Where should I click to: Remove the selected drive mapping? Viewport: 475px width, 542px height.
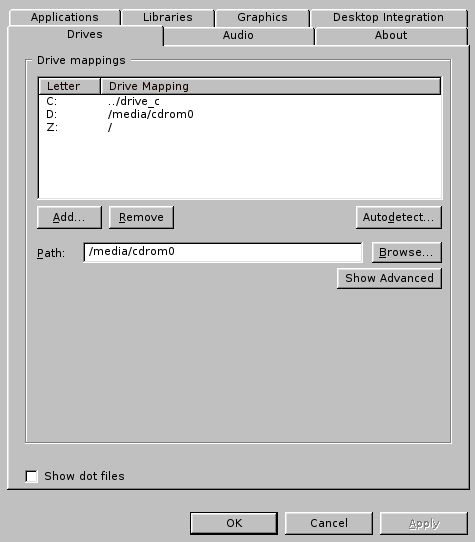click(141, 217)
